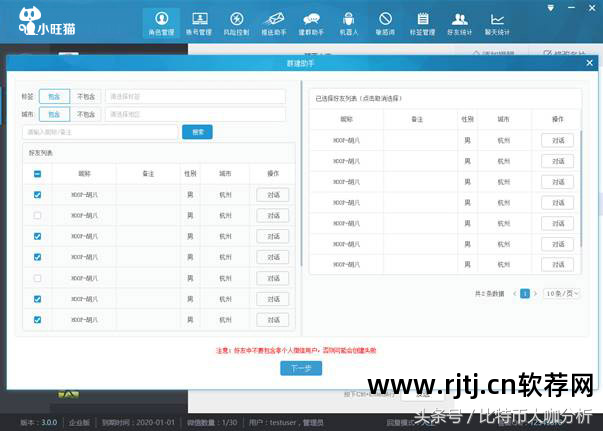Click the red 注意 warning text

(296, 350)
